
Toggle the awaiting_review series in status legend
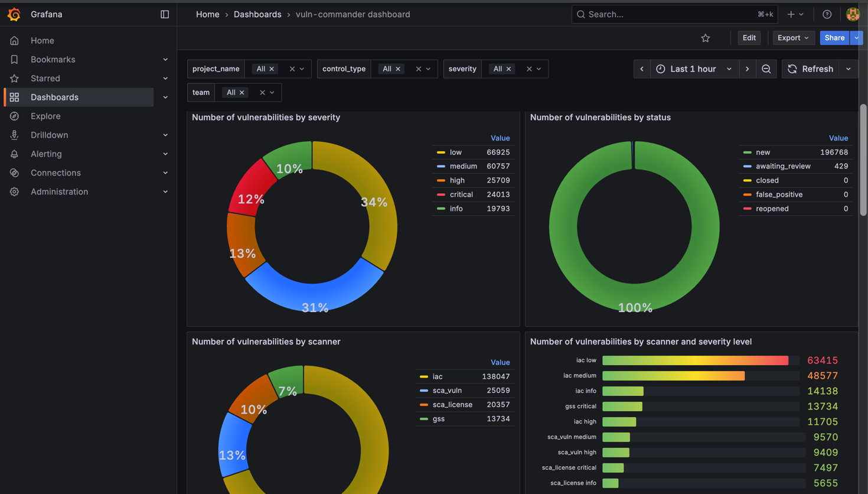(782, 167)
